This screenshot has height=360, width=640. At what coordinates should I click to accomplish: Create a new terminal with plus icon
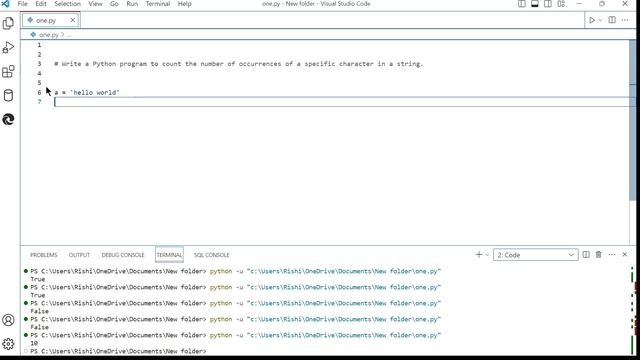[x=479, y=254]
